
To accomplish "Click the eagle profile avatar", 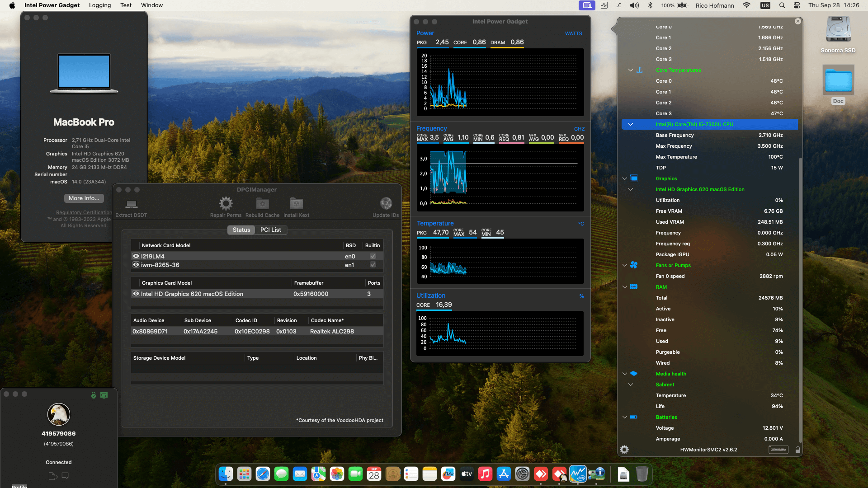I will click(x=59, y=414).
